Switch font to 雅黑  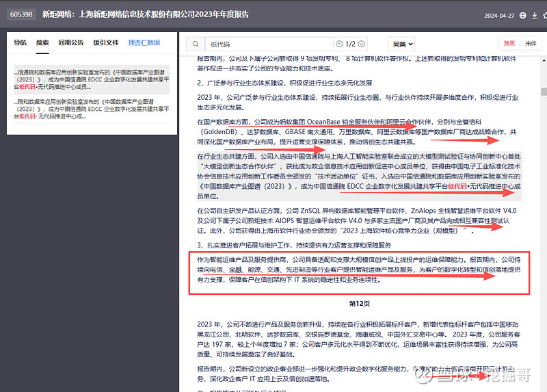tap(509, 43)
